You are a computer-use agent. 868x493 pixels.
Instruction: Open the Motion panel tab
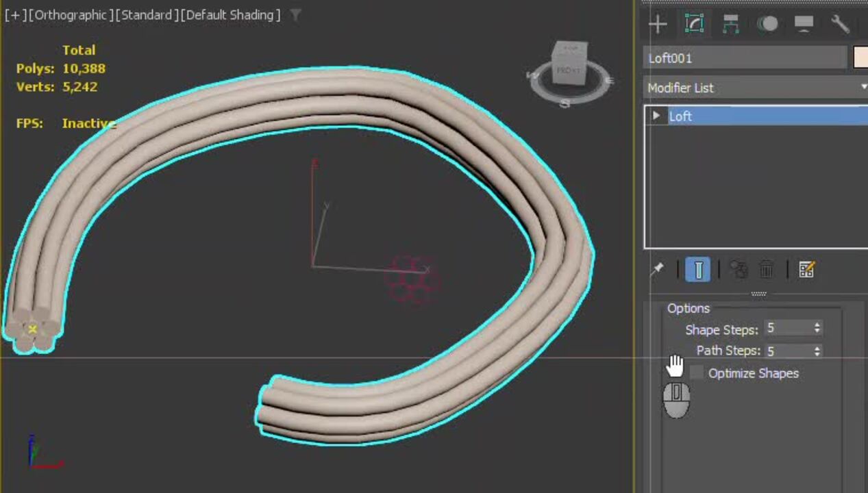tap(767, 25)
